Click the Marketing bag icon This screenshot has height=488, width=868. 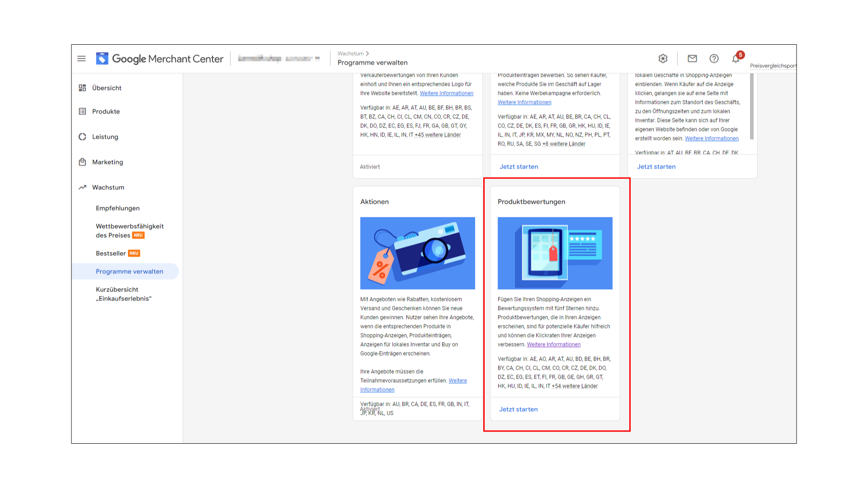coord(82,162)
